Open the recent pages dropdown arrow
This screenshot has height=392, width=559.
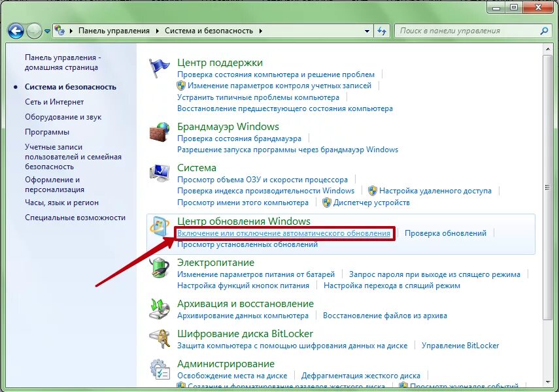point(48,31)
